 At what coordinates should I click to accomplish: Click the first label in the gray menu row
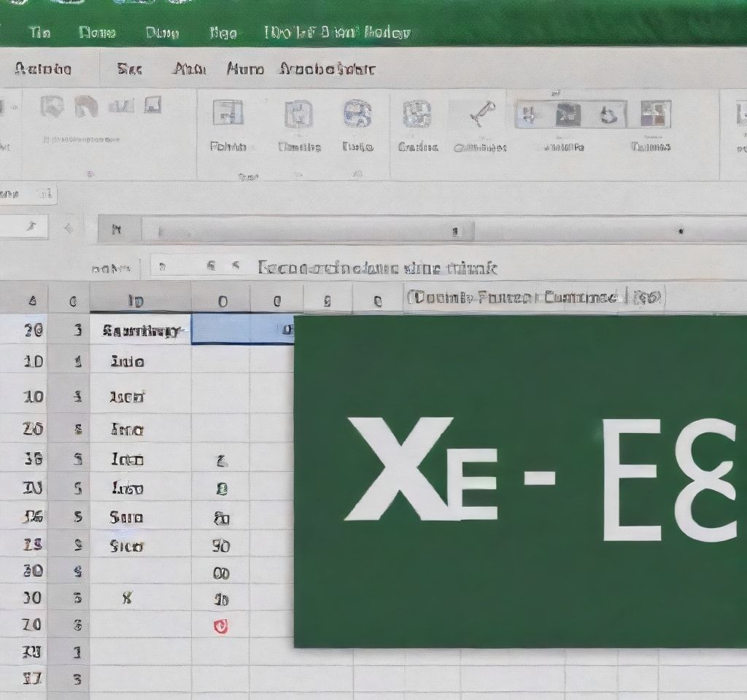[43, 69]
